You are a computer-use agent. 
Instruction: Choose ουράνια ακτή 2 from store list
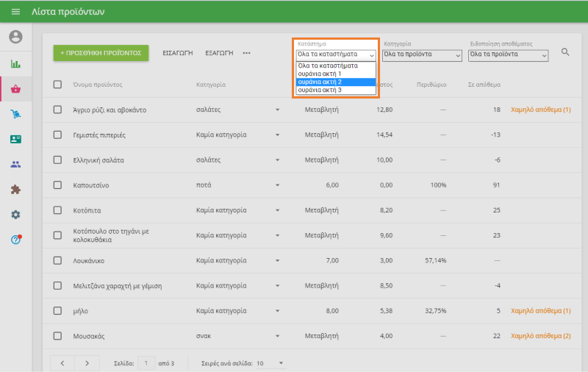coord(336,82)
